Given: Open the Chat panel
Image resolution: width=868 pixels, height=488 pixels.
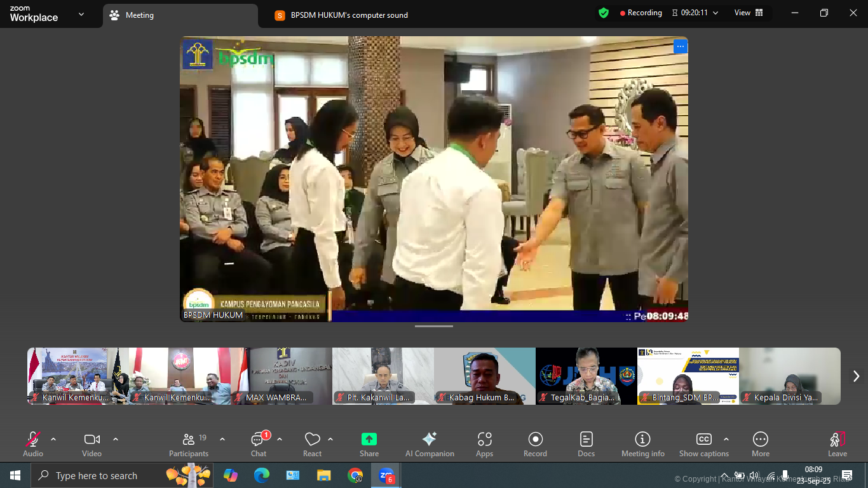Looking at the screenshot, I should (258, 440).
